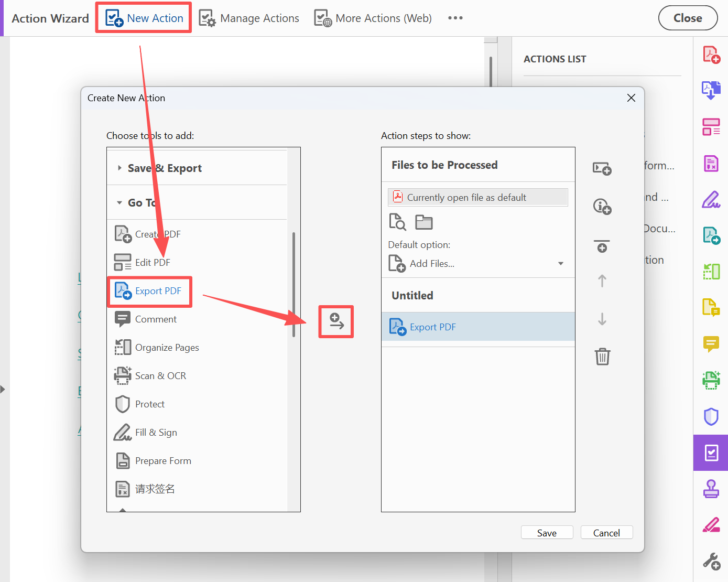This screenshot has height=582, width=728.
Task: Click the add-to-right-pane arrow button
Action: [336, 321]
